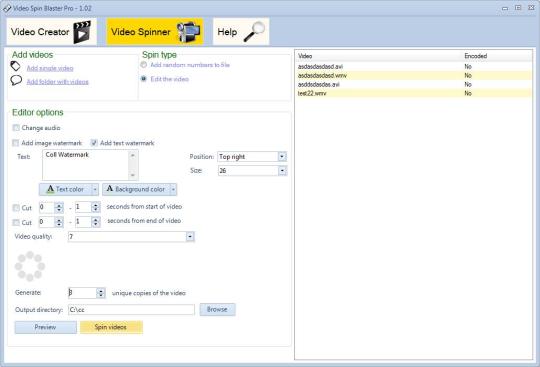Click the Preview button
The image size is (540, 367).
[45, 327]
